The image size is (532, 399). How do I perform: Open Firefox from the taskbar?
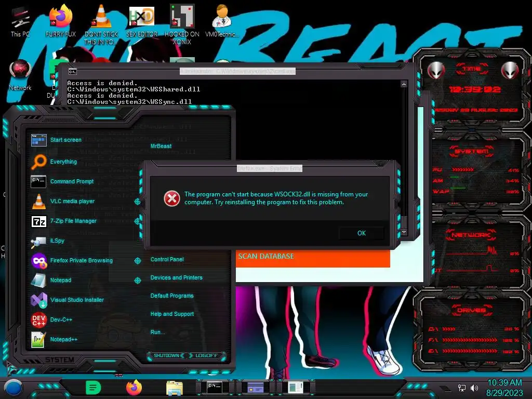coord(134,388)
